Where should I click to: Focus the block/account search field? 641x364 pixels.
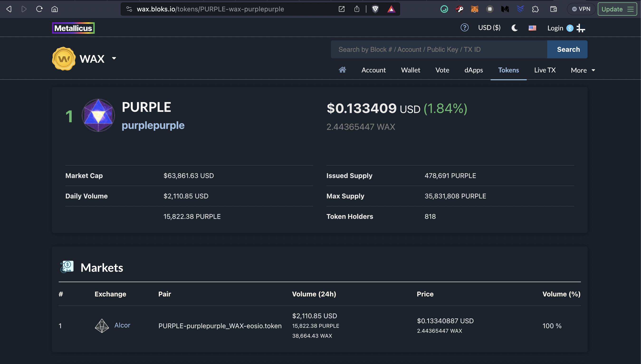(x=439, y=49)
